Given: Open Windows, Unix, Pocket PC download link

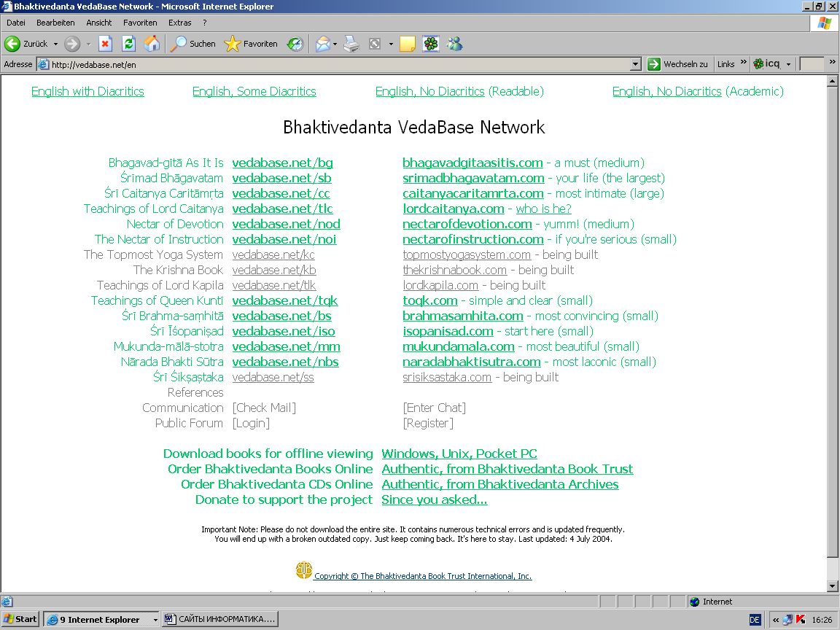Looking at the screenshot, I should point(459,454).
